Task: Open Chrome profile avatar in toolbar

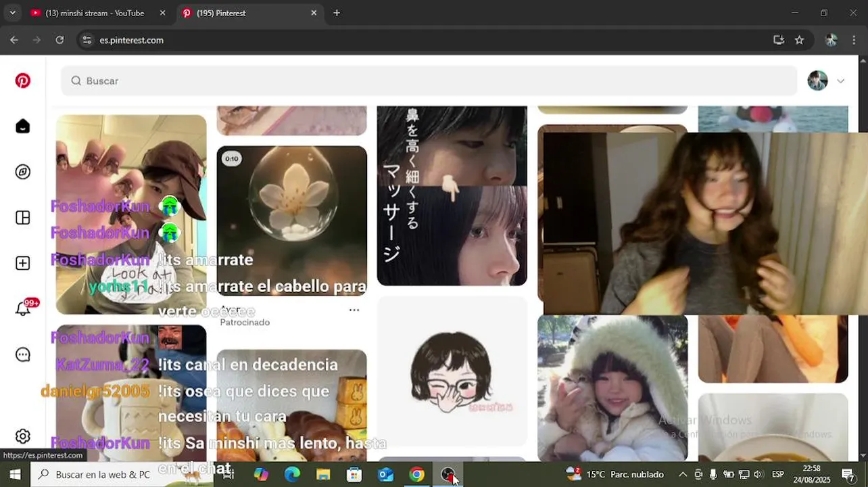Action: (831, 40)
